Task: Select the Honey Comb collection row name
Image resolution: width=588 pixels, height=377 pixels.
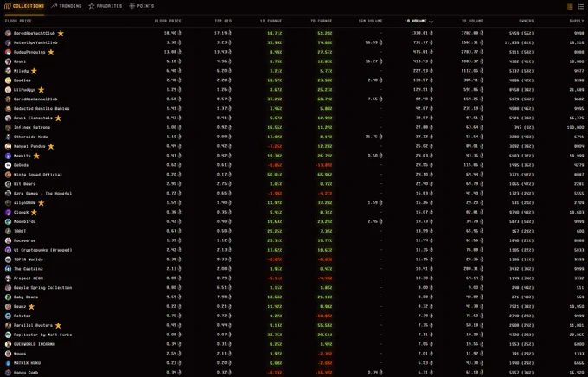Action: (26, 373)
